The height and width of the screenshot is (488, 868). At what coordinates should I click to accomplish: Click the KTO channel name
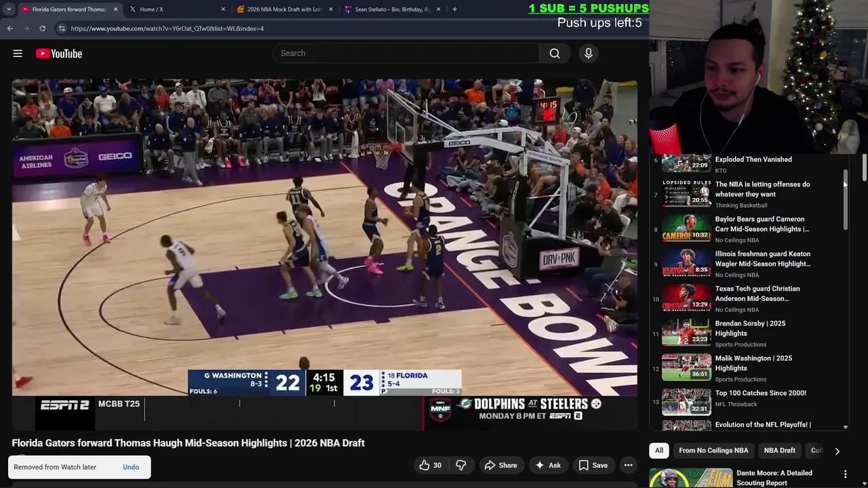click(x=721, y=171)
